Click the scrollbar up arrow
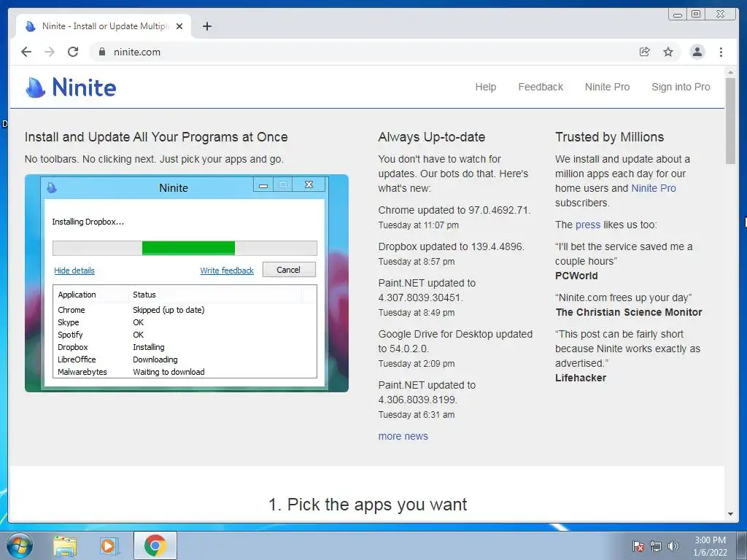Screen dimensions: 747x560 tap(730, 72)
